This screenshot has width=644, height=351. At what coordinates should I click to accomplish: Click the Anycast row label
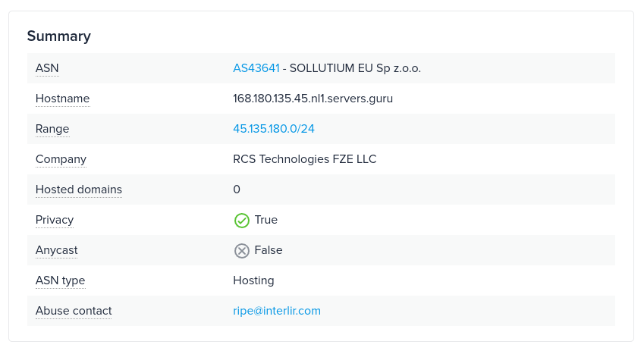57,250
